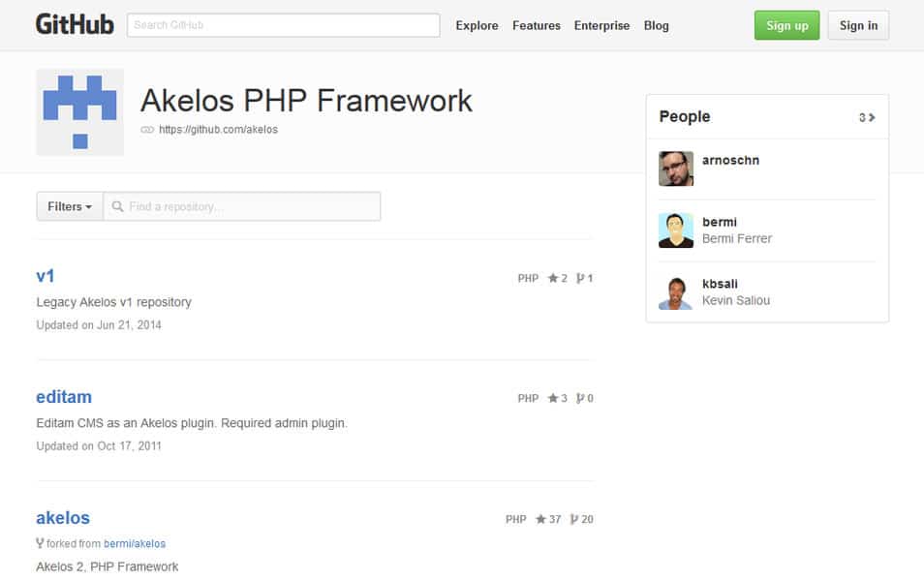
Task: Click the 'Bermi Ferrer' full name
Action: click(737, 238)
